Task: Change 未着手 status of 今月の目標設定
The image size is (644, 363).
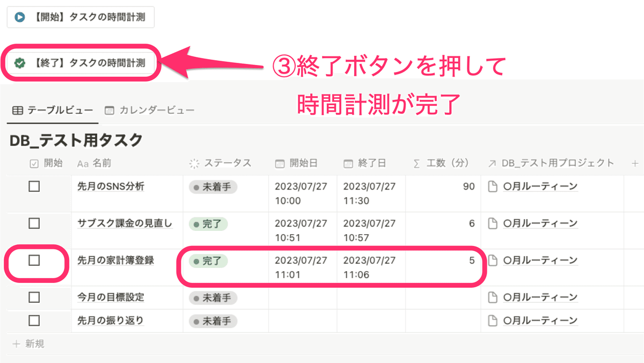Action: (x=213, y=297)
